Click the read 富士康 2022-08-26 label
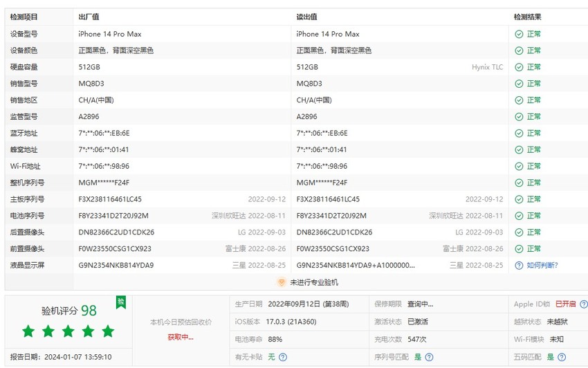 click(472, 249)
